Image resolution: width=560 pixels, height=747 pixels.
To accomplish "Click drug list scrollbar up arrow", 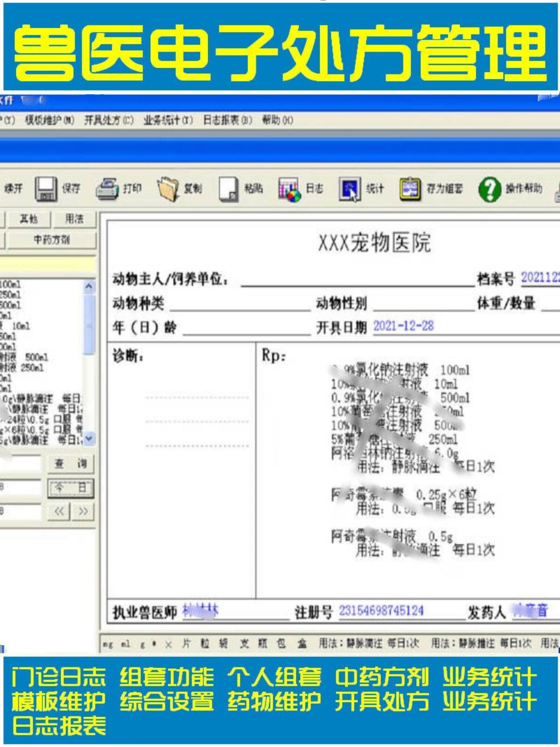I will click(x=89, y=286).
